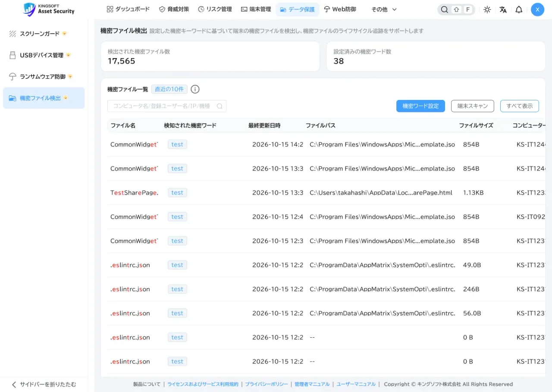Click the 機密ワード設定 button
Screen dimensions: 552x392
coord(420,106)
